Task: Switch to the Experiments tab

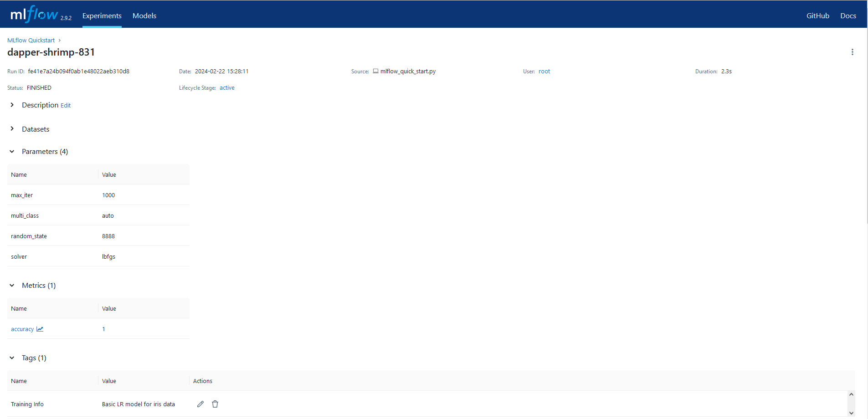Action: point(102,15)
